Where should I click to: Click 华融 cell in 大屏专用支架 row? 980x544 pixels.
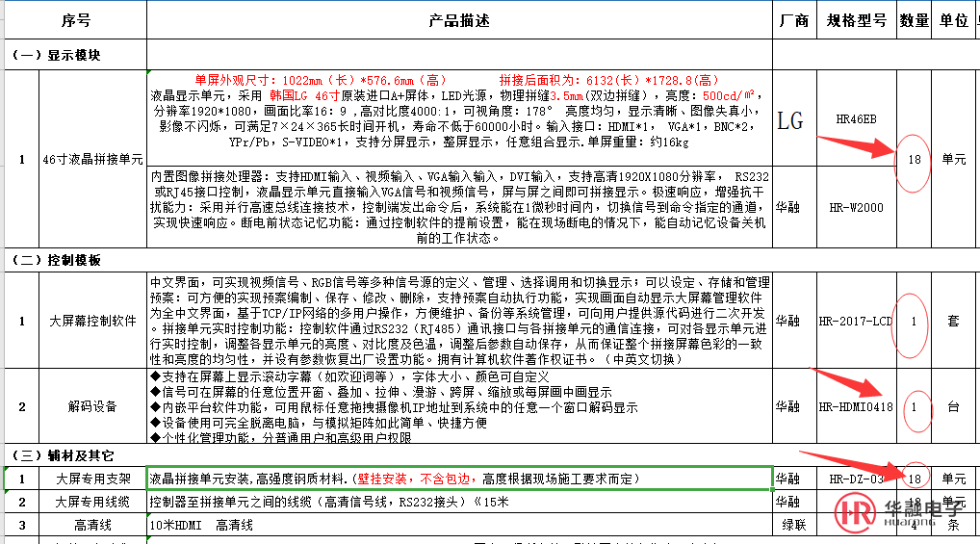click(x=794, y=479)
